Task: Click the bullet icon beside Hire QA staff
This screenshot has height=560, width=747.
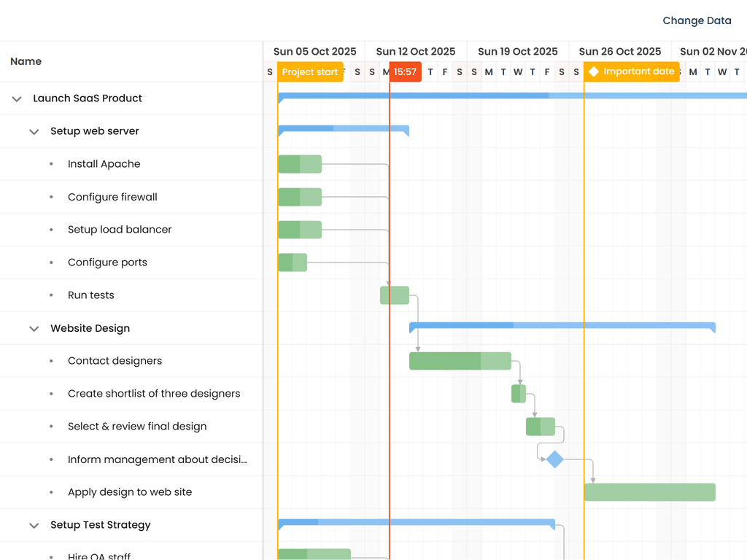Action: tap(50, 556)
